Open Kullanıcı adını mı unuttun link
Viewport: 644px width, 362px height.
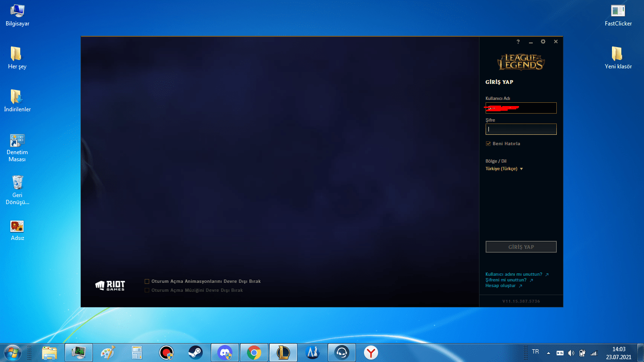pos(517,274)
